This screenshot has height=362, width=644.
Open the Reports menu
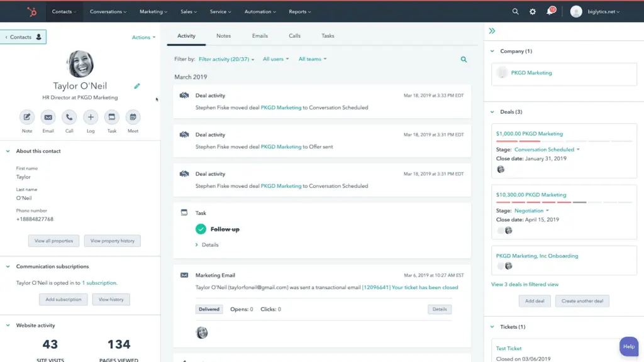coord(300,11)
